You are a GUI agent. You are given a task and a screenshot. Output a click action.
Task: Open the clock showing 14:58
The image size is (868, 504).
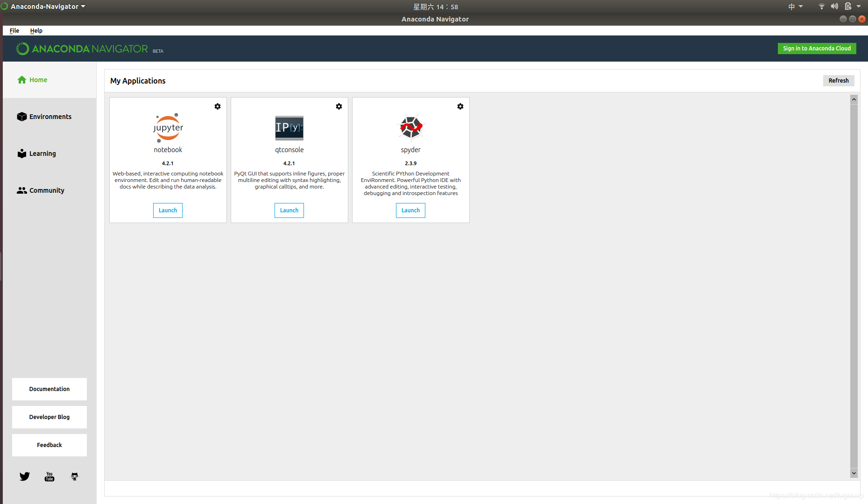tap(436, 7)
